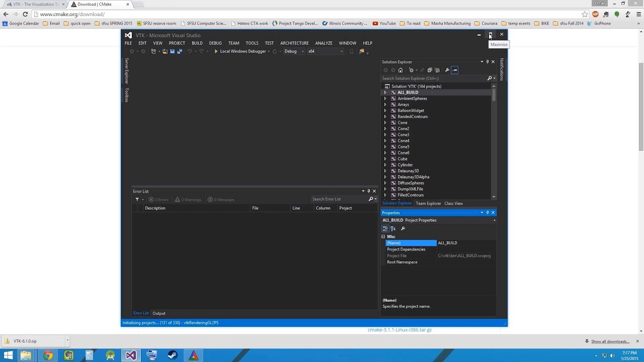Open the CMake taskbar icon
The height and width of the screenshot is (362, 644).
[194, 355]
